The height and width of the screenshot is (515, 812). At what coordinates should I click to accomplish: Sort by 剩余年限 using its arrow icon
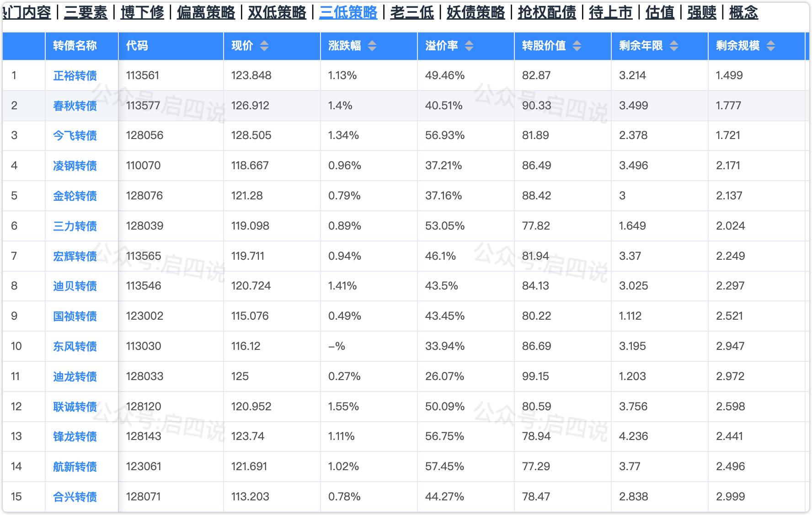[674, 46]
